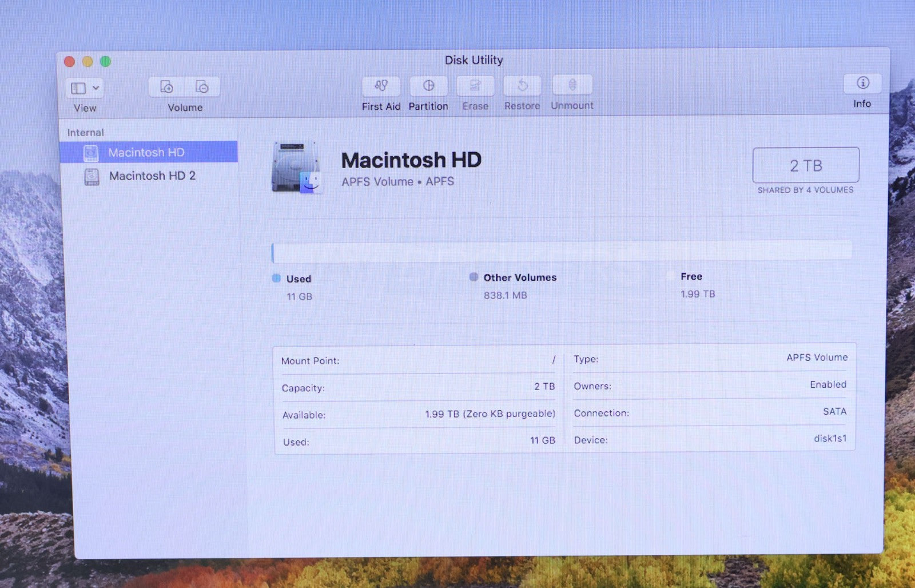Click the blue Used legend dot

[276, 279]
